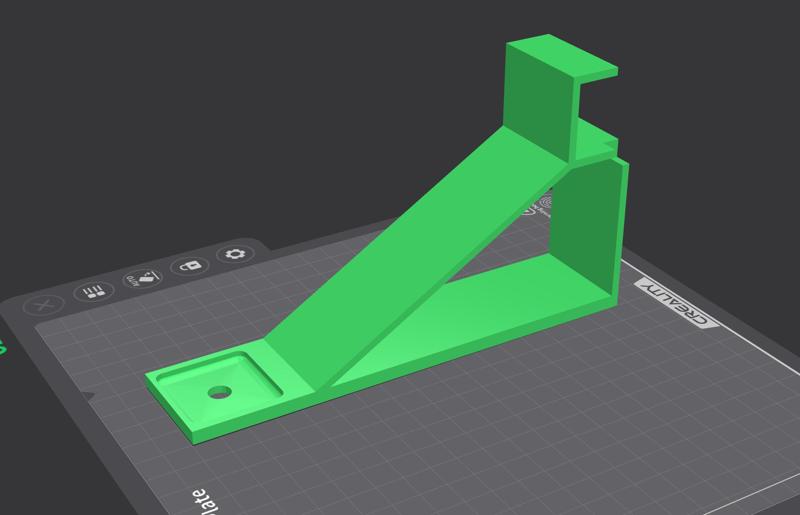Click the CREALITY label on the build plate

pos(678,303)
